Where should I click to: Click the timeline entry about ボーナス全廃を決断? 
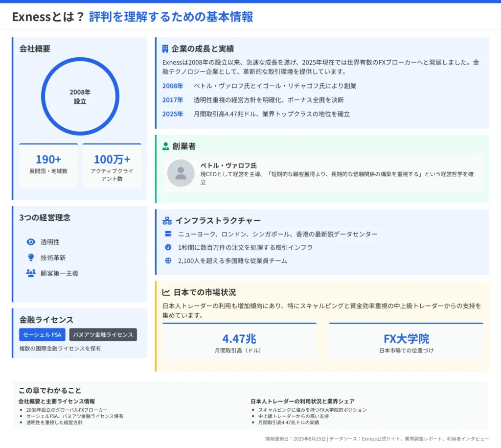coord(269,100)
